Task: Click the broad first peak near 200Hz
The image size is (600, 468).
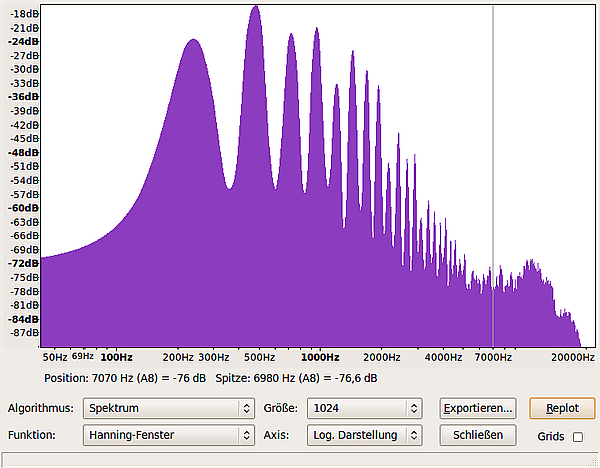Action: 192,45
